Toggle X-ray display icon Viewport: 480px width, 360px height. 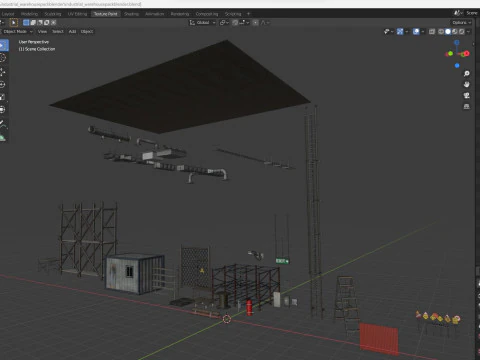click(432, 32)
